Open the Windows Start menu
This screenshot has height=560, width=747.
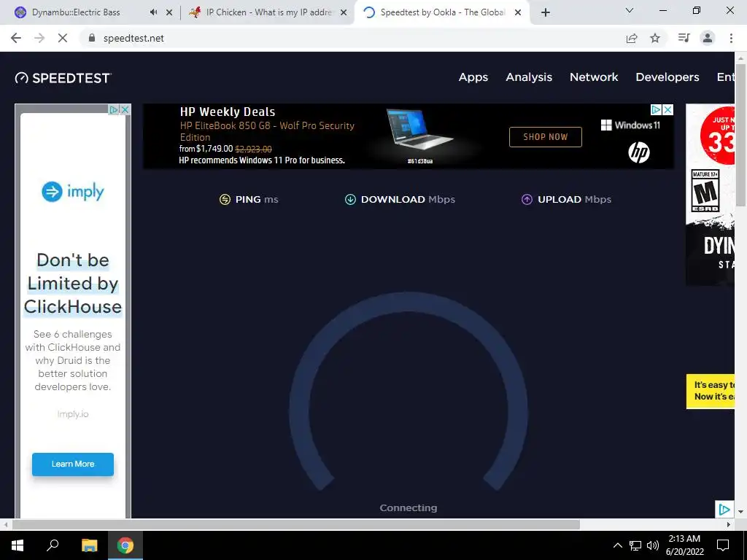tap(18, 545)
